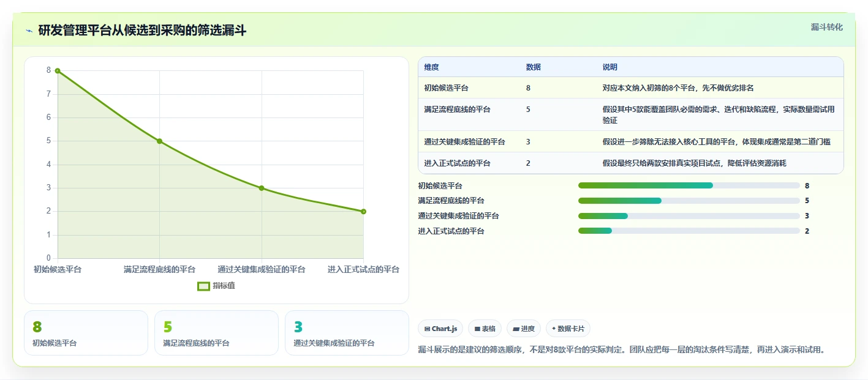The image size is (868, 380).
Task: Click the 初始候选平台 label beside progress bar
Action: (x=440, y=185)
